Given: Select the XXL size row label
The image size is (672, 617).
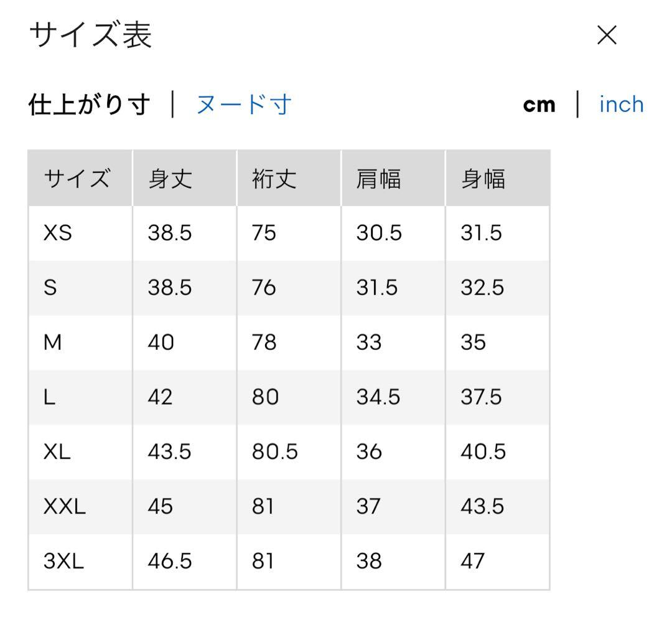Looking at the screenshot, I should point(64,506).
